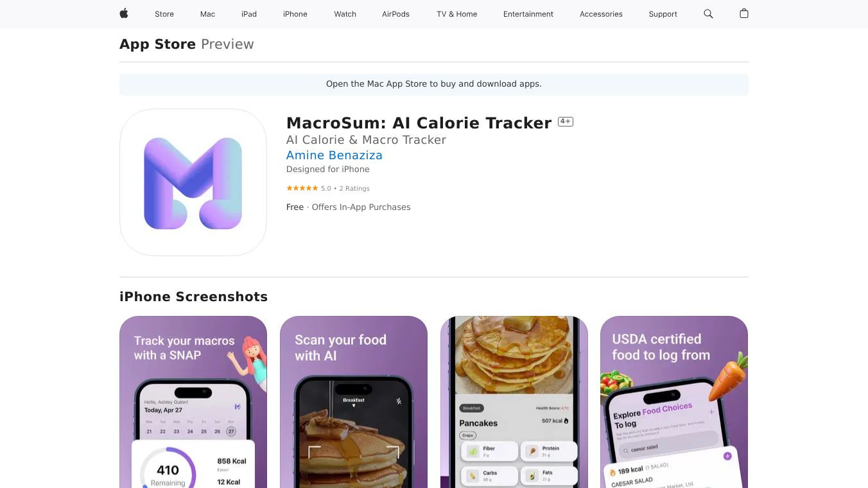Click the App Store heading link
Viewport: 868px width, 488px height.
157,44
